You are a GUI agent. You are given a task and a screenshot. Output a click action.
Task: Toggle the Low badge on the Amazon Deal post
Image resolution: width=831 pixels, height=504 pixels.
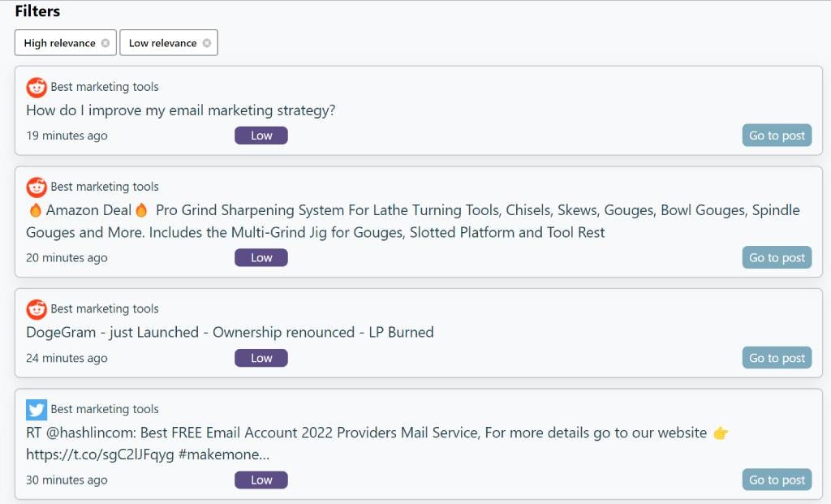tap(260, 257)
